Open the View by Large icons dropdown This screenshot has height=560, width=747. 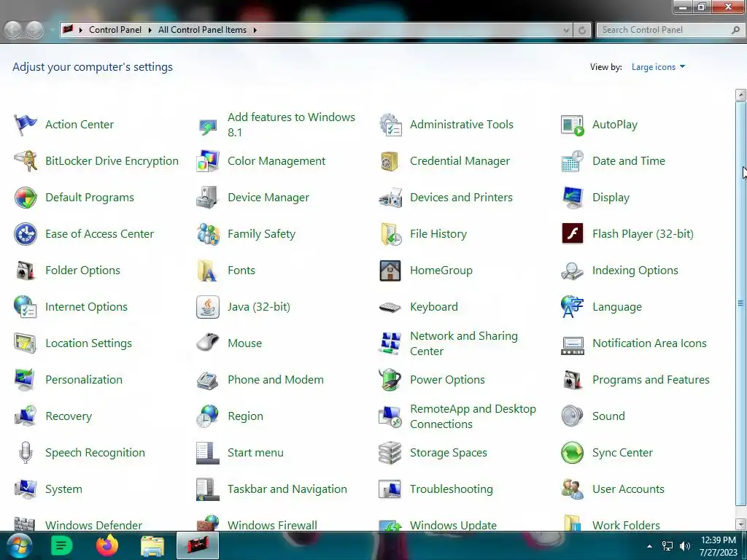tap(658, 67)
